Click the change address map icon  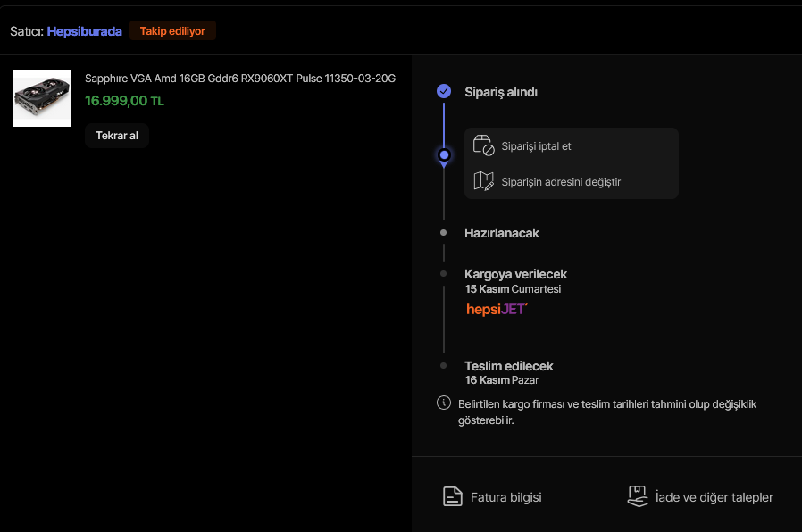(483, 181)
